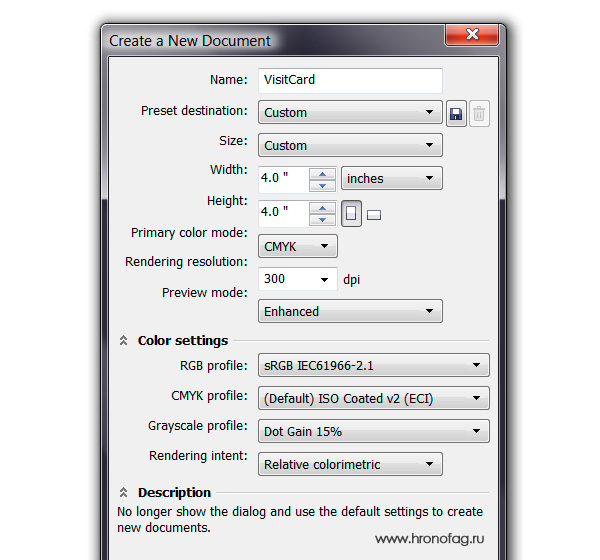Click the delete preset trash icon
Image resolution: width=600 pixels, height=560 pixels.
479,113
